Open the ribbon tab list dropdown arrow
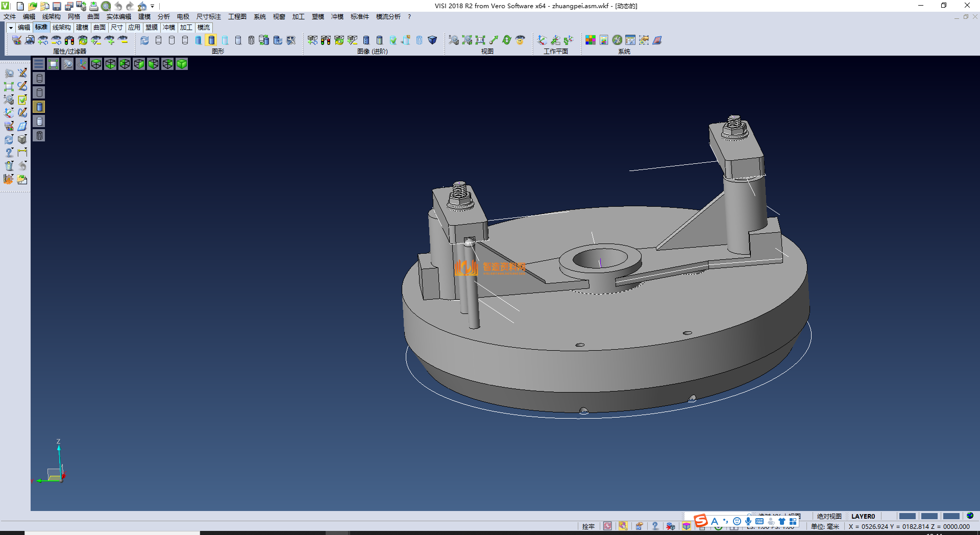This screenshot has height=535, width=980. point(11,28)
